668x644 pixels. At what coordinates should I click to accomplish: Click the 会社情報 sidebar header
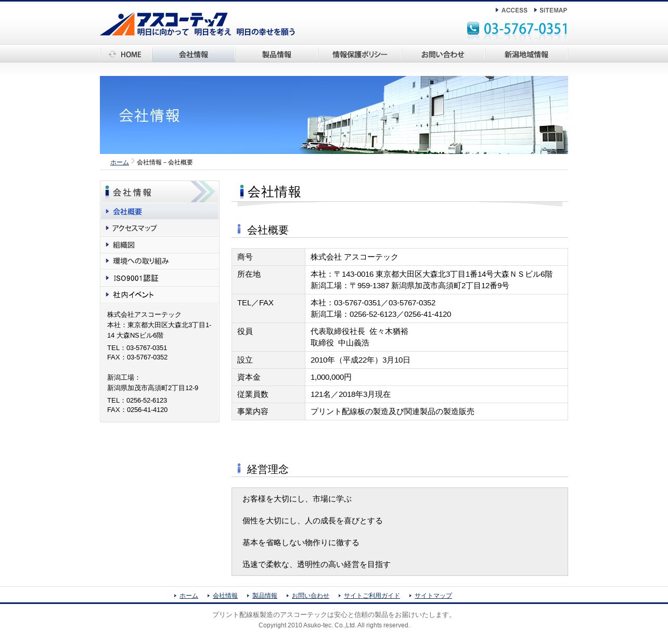point(160,192)
